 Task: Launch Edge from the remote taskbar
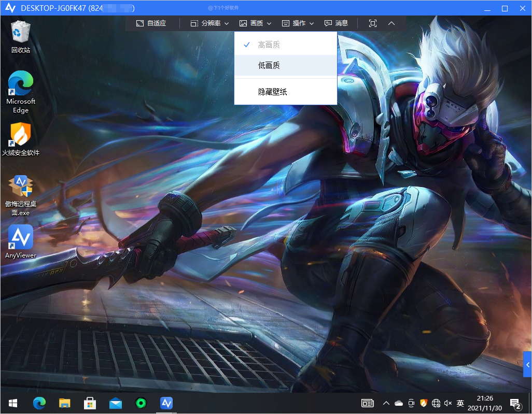tap(39, 403)
